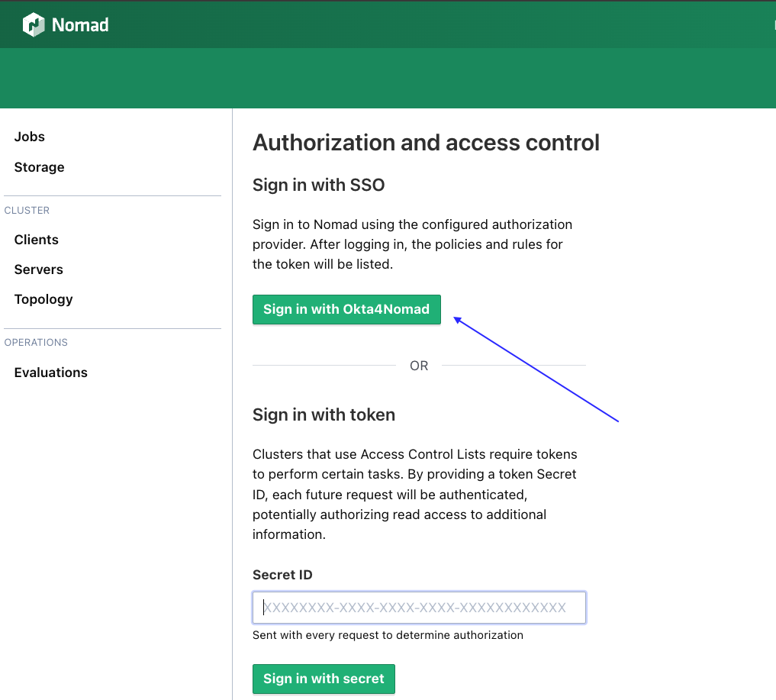Click the Sign in with SSO heading

tap(318, 185)
